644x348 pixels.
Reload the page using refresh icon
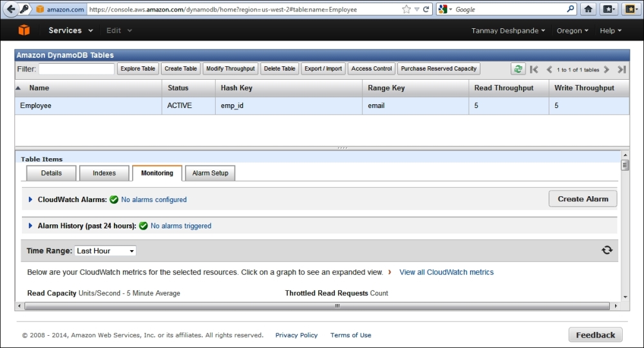coord(426,9)
